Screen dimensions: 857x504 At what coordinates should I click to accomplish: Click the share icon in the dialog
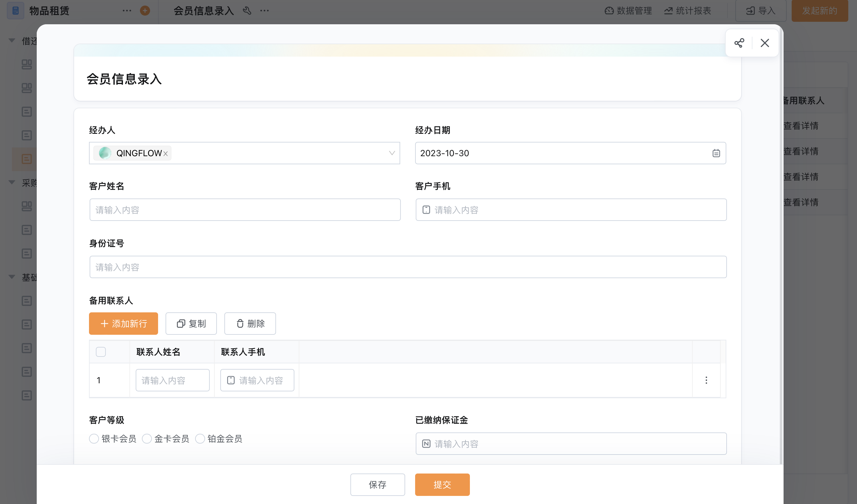[x=739, y=43]
